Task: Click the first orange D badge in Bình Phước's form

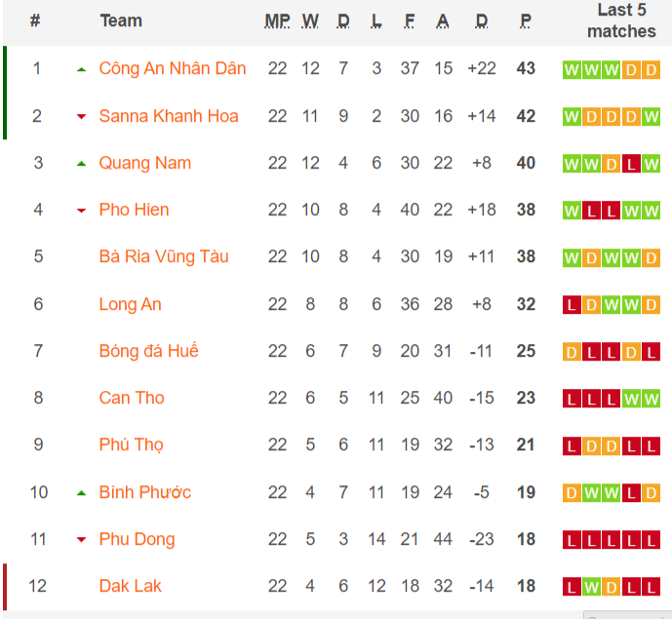Action: pos(572,493)
